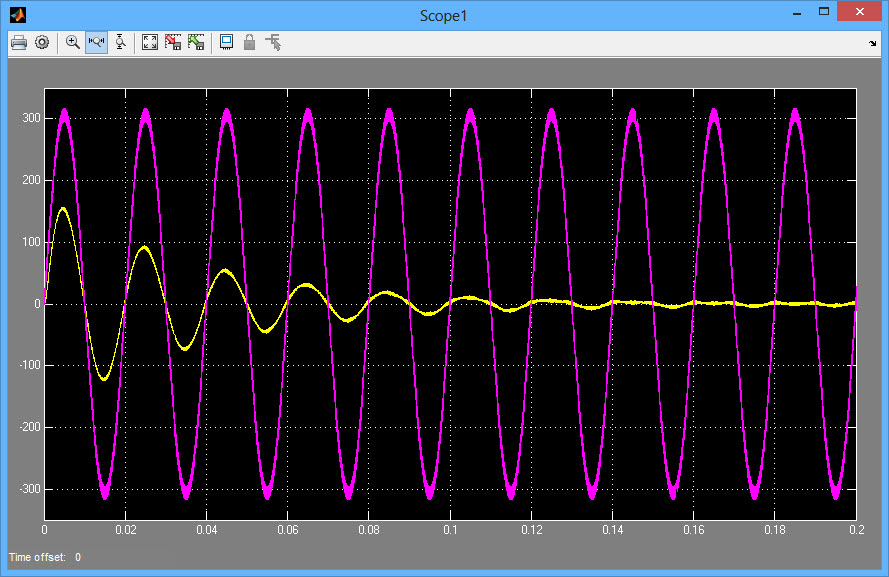This screenshot has width=889, height=577.
Task: Restore saved axes settings with the green arrow icon
Action: [x=196, y=43]
